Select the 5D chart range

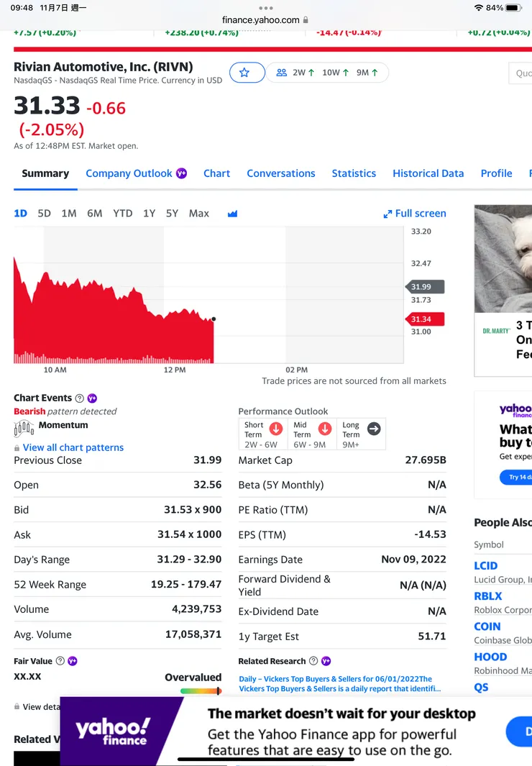(x=44, y=214)
